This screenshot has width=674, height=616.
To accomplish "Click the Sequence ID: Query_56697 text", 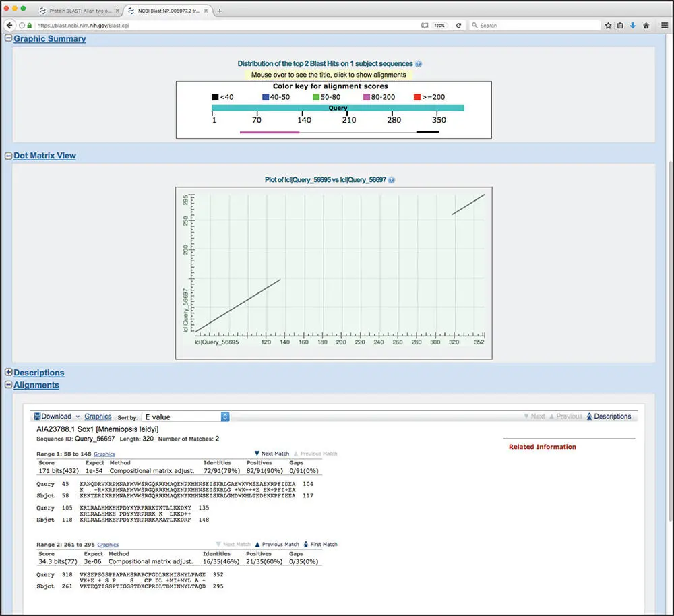I will click(75, 439).
